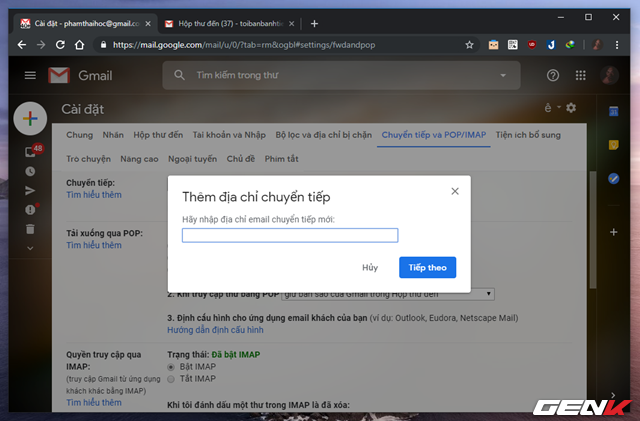Select the 'Tắt IMAP' radio button
Viewport: 640px width, 421px height.
tap(170, 379)
